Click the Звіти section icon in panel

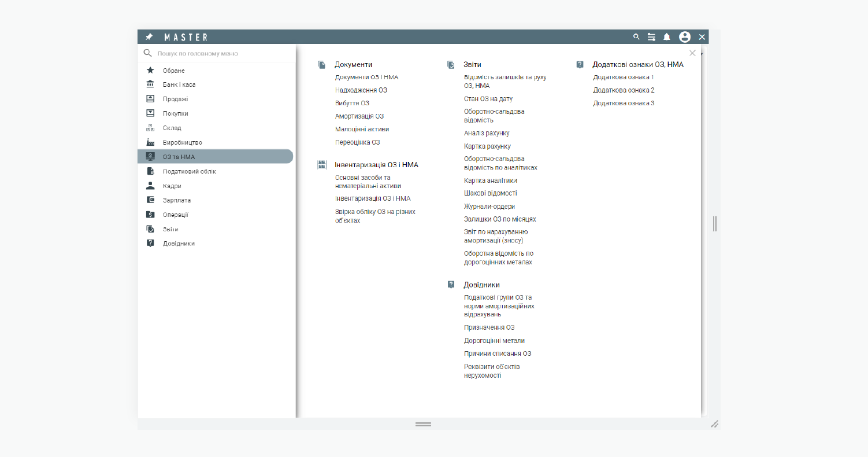click(x=451, y=65)
